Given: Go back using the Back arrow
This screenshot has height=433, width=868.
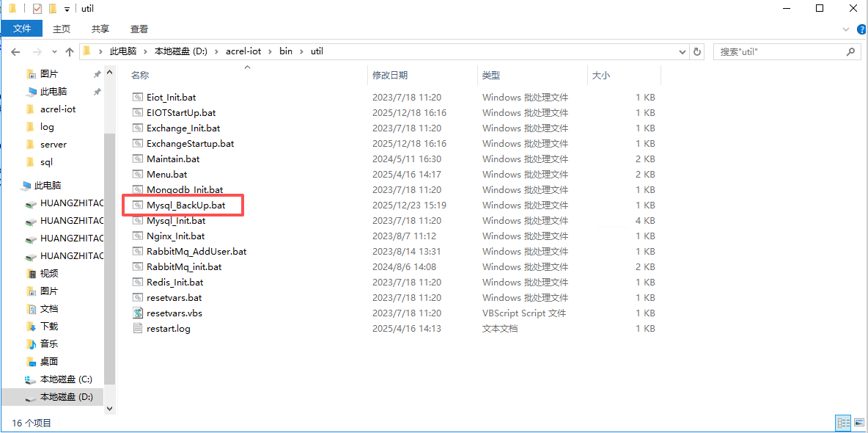Looking at the screenshot, I should coord(15,52).
